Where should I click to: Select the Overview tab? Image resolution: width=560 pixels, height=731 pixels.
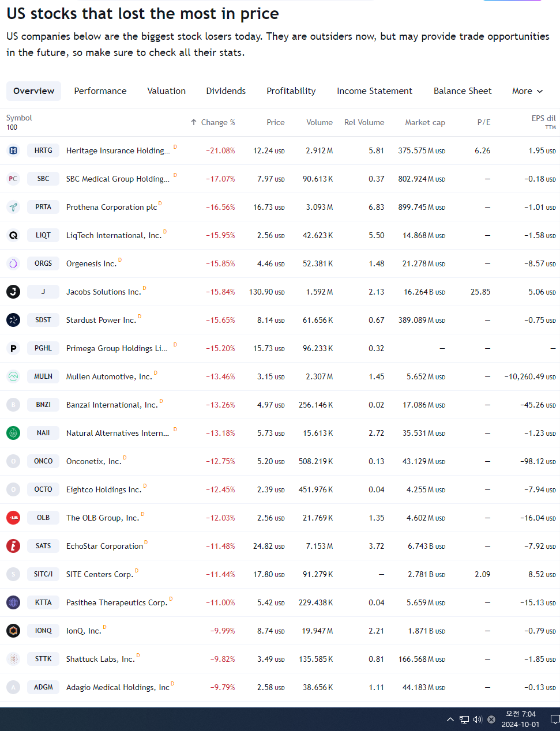coord(33,91)
